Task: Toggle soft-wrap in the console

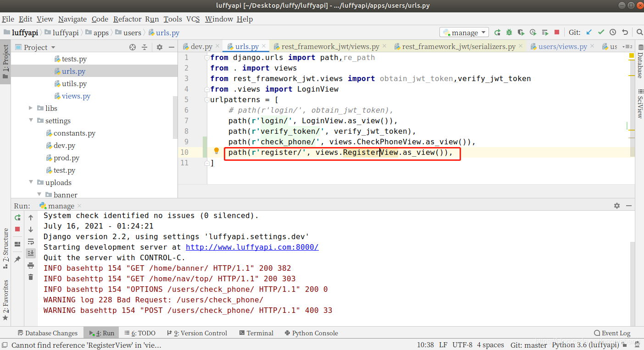Action: click(x=31, y=241)
